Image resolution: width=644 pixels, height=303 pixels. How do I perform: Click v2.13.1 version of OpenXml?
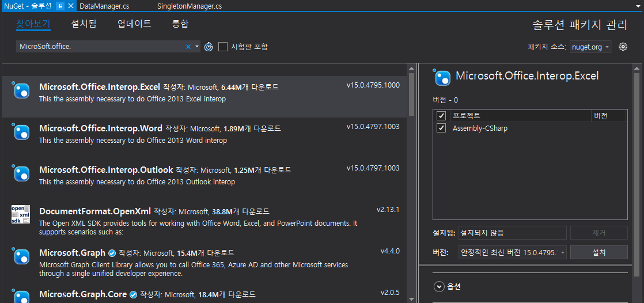pyautogui.click(x=388, y=209)
